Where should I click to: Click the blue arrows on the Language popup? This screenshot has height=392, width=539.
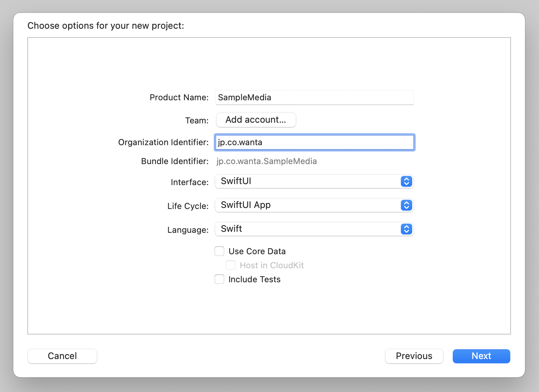tap(406, 229)
